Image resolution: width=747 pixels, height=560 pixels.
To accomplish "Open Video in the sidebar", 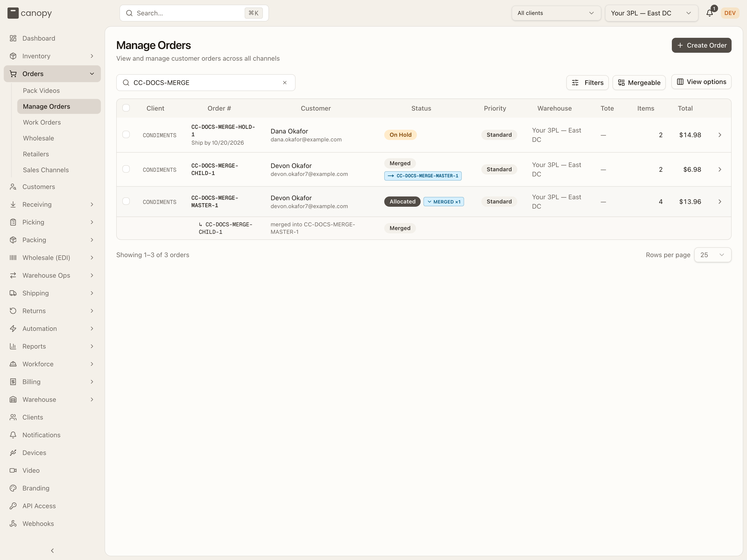I will 52,470.
